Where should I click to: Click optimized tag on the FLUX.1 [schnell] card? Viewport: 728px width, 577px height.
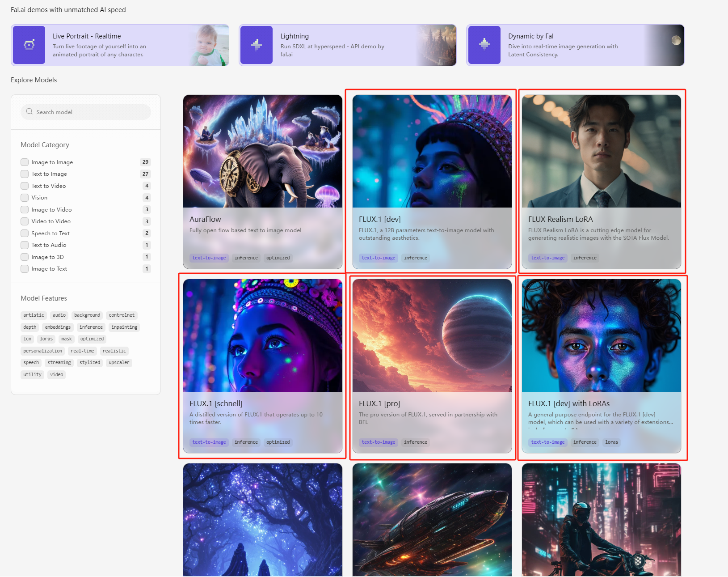pyautogui.click(x=278, y=442)
